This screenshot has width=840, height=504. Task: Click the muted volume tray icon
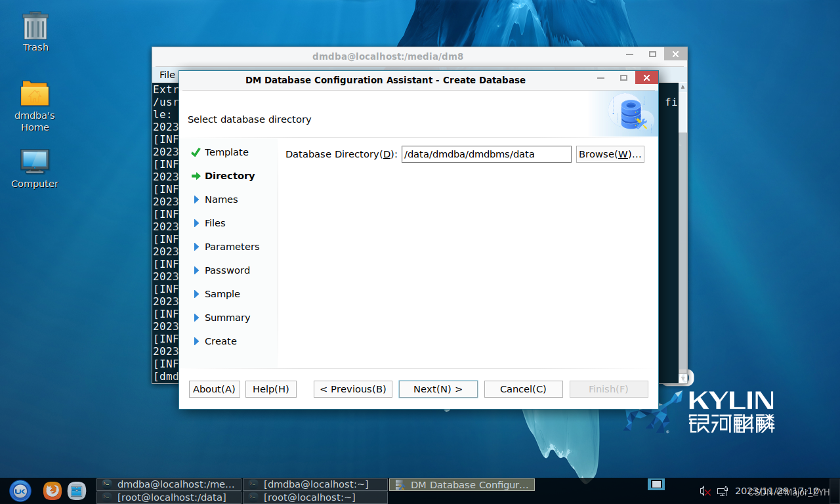705,491
